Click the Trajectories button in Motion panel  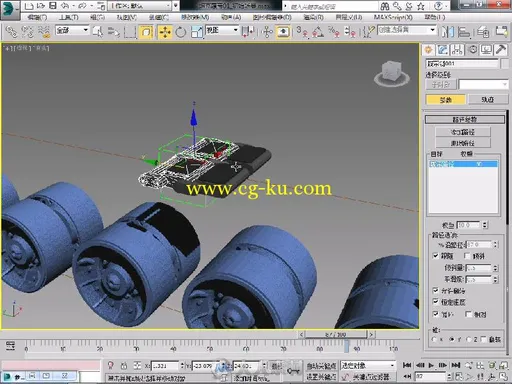[x=488, y=100]
